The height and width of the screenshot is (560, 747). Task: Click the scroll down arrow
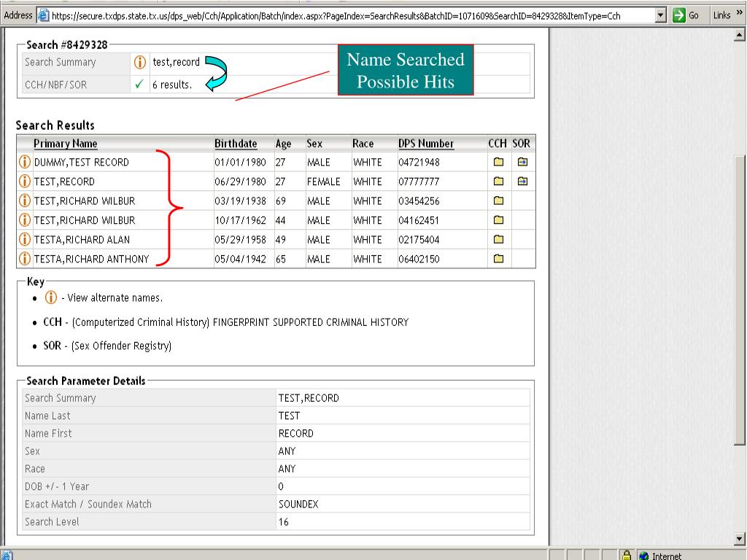pos(740,539)
